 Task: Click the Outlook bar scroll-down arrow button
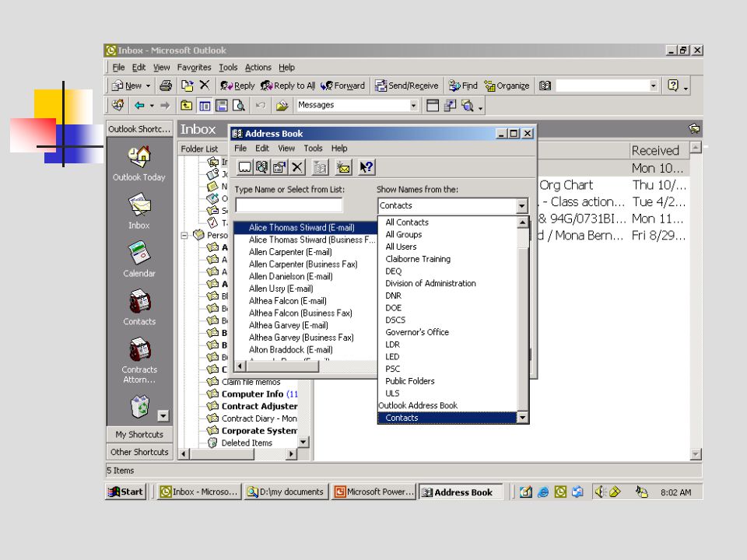[x=163, y=415]
